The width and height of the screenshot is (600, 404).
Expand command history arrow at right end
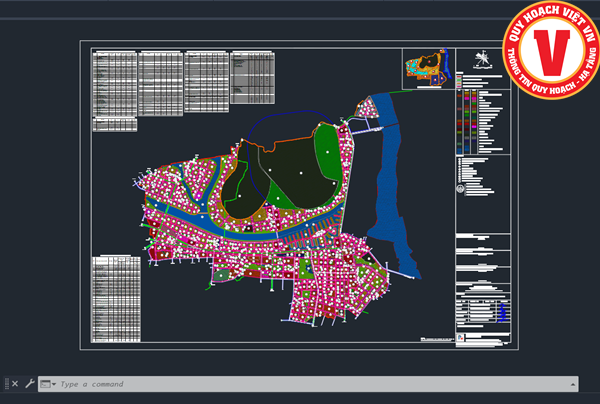click(572, 384)
